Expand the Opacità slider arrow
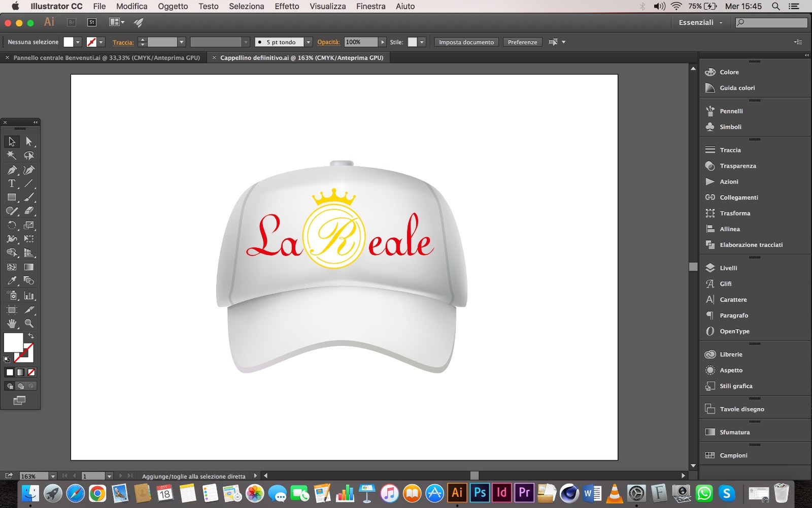This screenshot has height=508, width=812. point(383,42)
